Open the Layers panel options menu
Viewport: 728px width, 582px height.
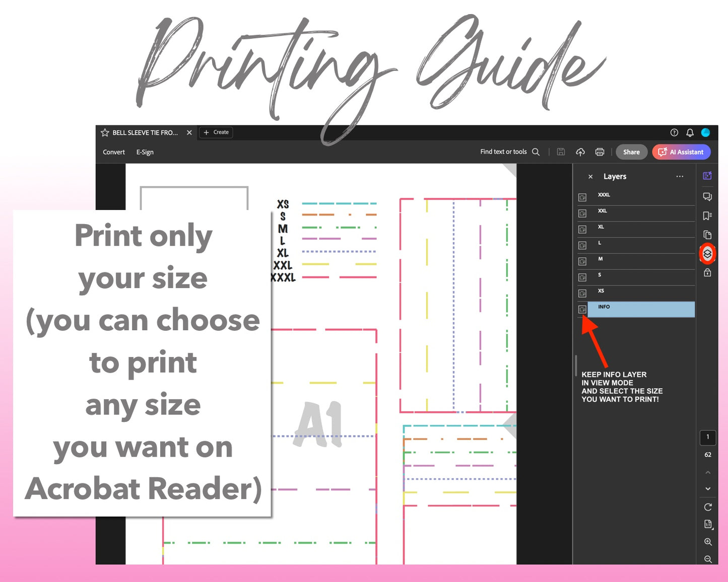680,177
